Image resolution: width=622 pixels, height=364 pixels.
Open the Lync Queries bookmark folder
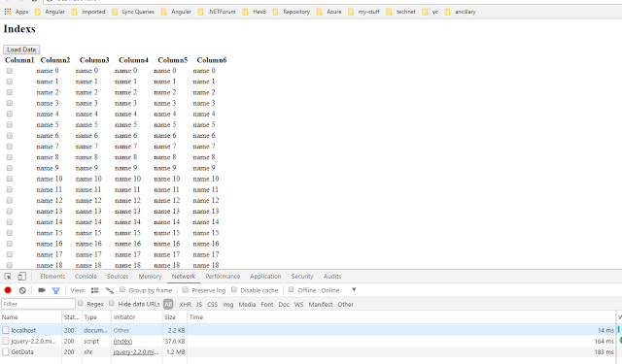[x=133, y=12]
